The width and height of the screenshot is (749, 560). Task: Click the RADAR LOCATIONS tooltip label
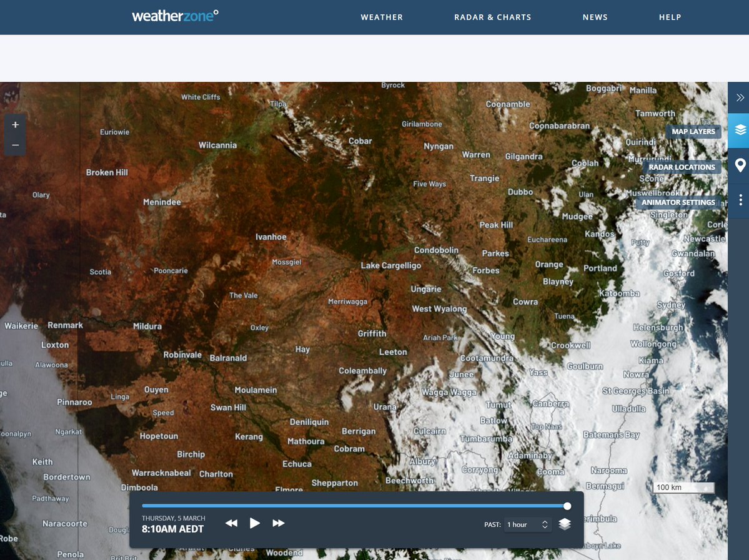click(682, 167)
